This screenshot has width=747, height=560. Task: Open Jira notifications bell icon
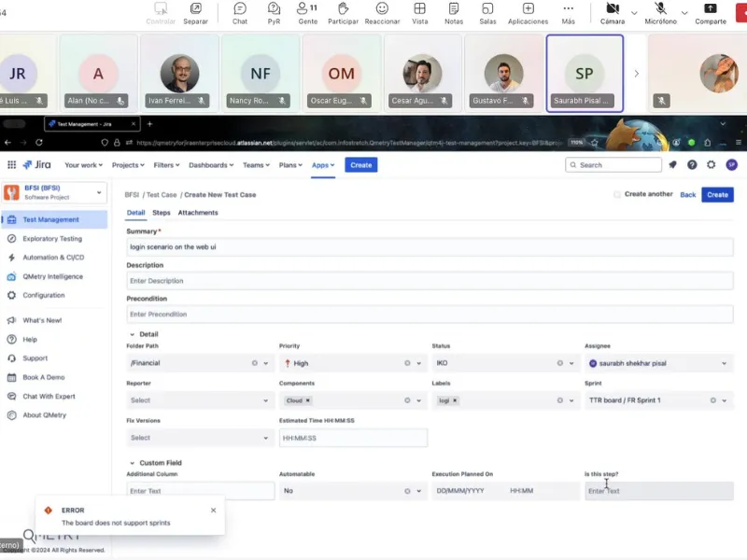tap(672, 164)
